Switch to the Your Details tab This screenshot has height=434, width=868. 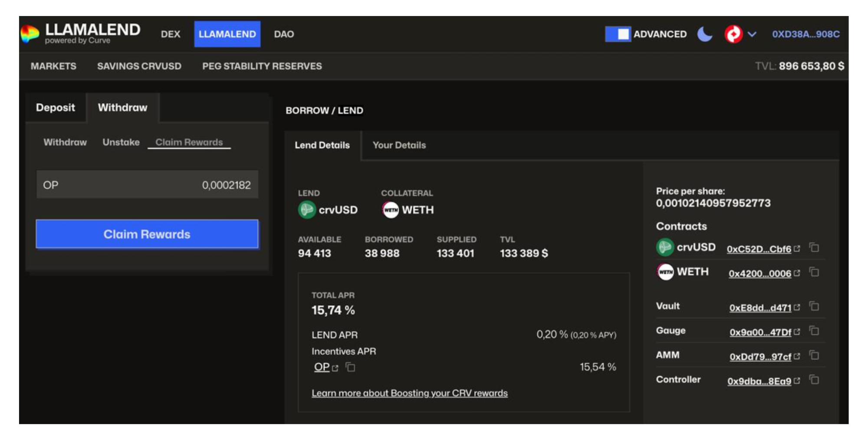click(399, 145)
